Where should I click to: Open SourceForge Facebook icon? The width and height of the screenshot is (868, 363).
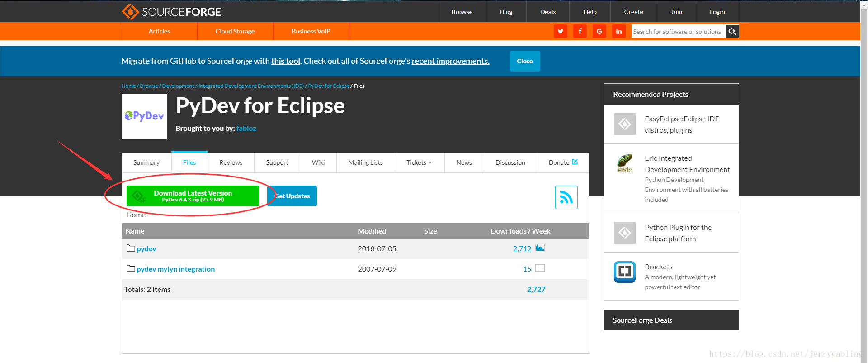pos(580,31)
